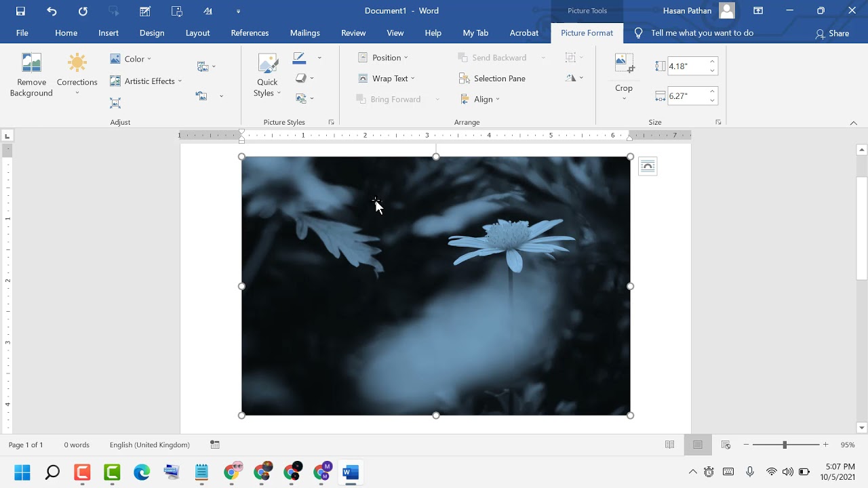The width and height of the screenshot is (868, 488).
Task: Open the Windows Start menu
Action: tap(22, 472)
